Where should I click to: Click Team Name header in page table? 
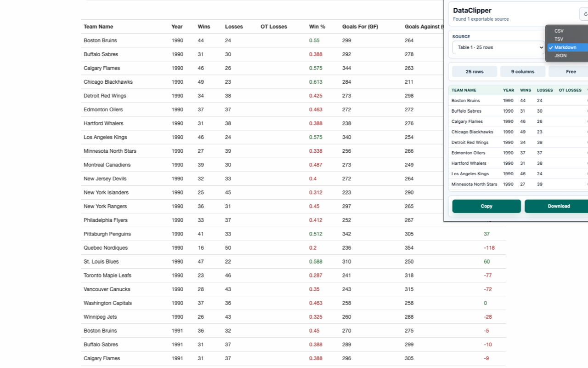98,27
